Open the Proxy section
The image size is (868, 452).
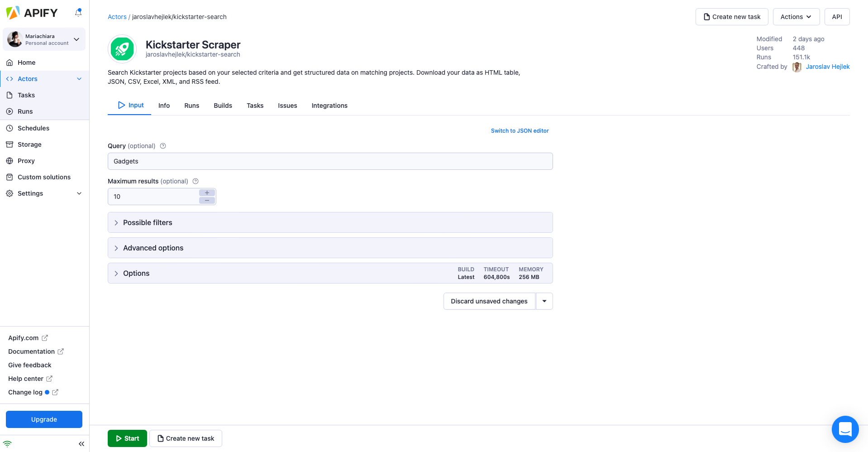(x=26, y=160)
